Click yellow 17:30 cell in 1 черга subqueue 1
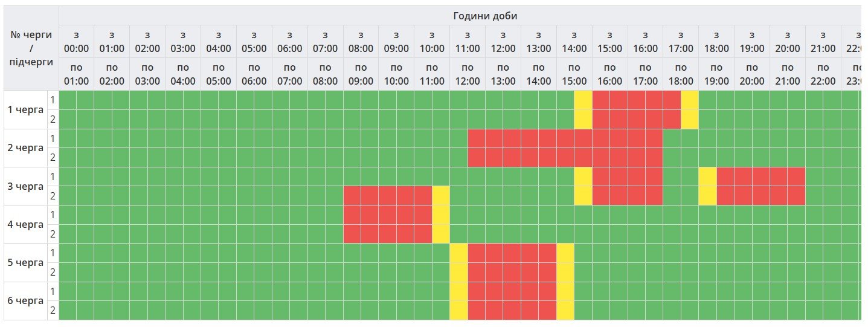 [690, 100]
